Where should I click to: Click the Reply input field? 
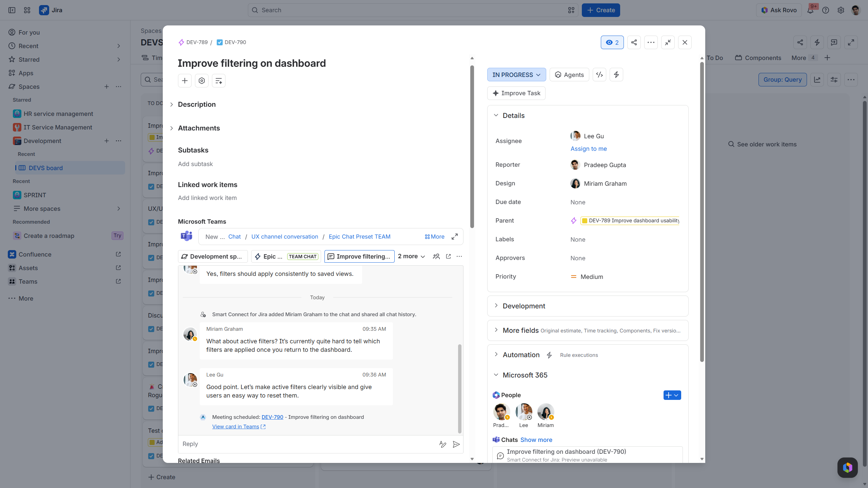[308, 444]
